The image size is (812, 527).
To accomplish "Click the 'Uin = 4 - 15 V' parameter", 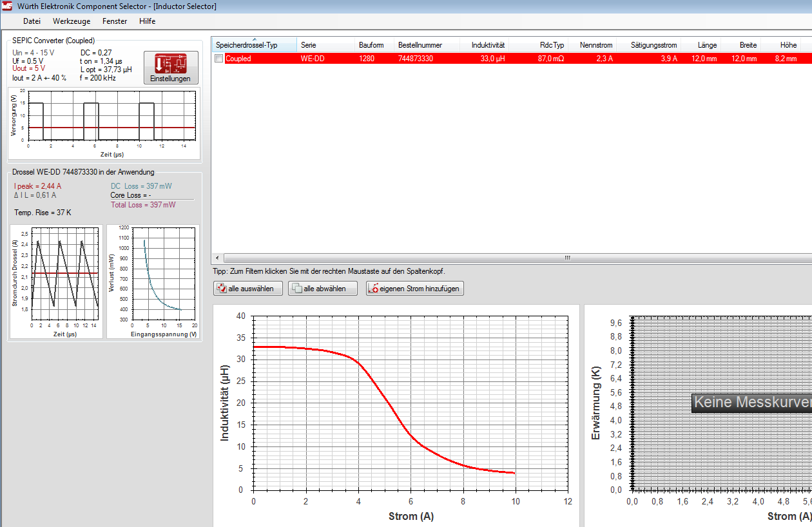I will (34, 53).
